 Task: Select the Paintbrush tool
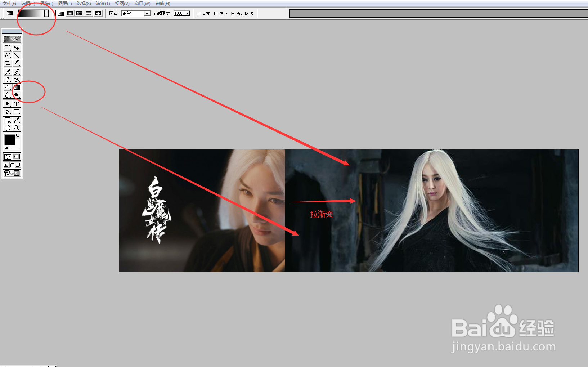coord(17,72)
